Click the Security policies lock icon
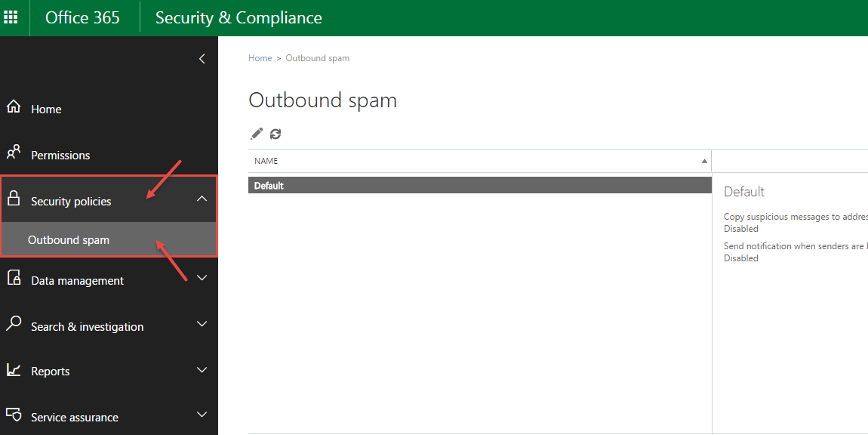 tap(14, 199)
